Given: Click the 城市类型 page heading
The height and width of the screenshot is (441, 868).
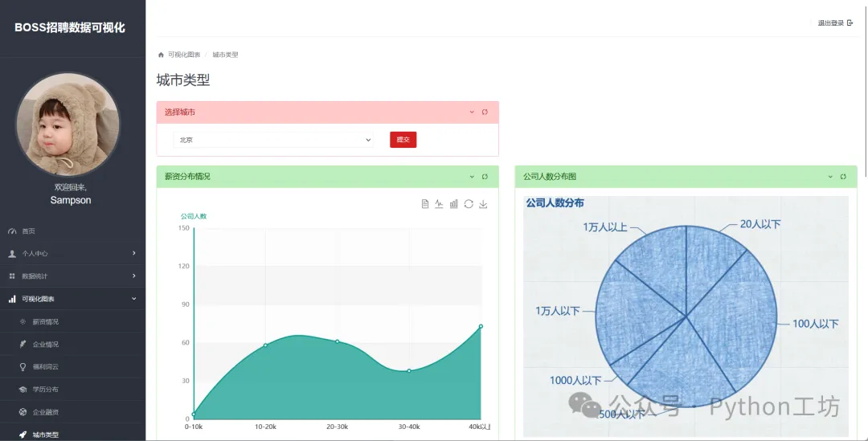Looking at the screenshot, I should [x=183, y=80].
